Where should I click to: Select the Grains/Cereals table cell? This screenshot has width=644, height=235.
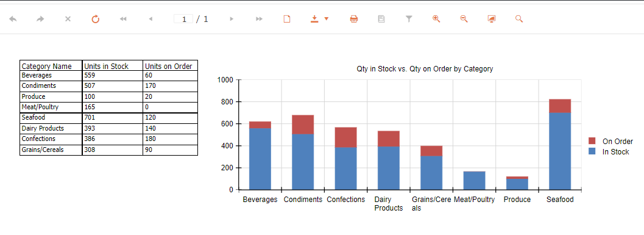pyautogui.click(x=51, y=150)
